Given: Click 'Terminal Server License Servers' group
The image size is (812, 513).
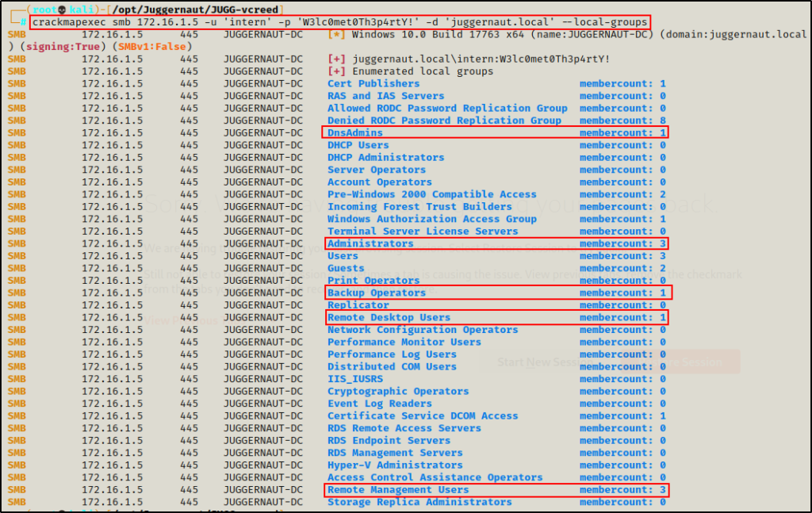Looking at the screenshot, I should pyautogui.click(x=423, y=232).
